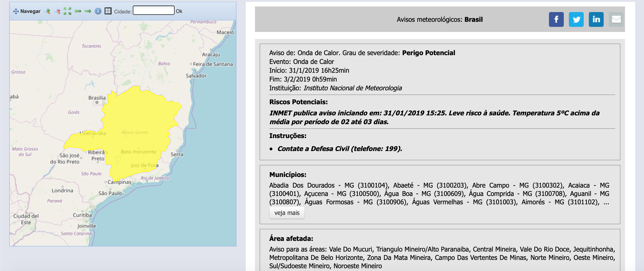Click Ciudad del Este label
Image resolution: width=644 pixels, height=271 pixels.
click(26, 219)
